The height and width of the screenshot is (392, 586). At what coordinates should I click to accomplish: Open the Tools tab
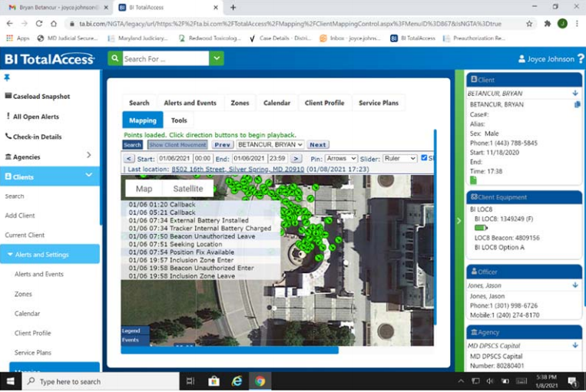[x=179, y=120]
